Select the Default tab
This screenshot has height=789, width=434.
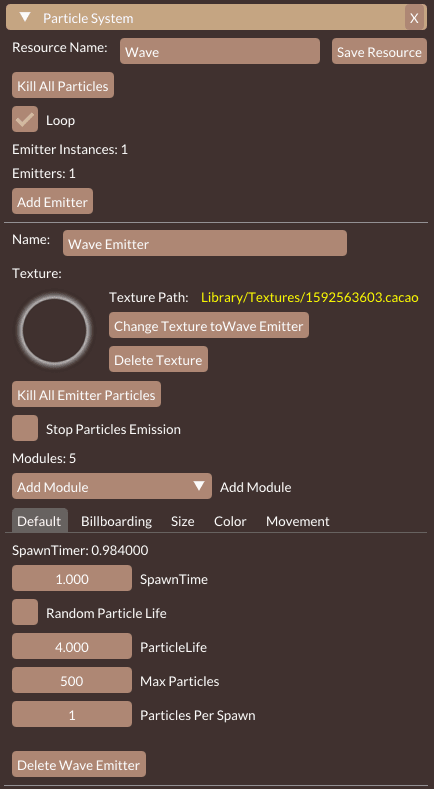coord(39,521)
